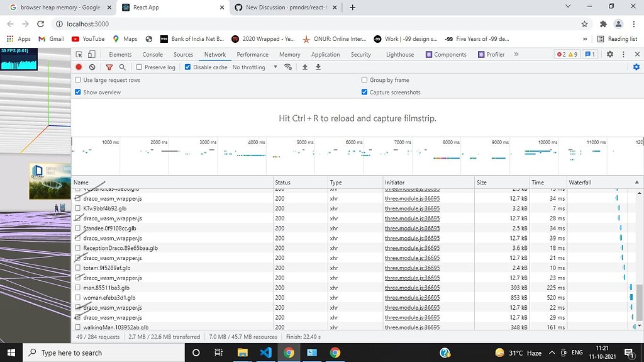Show hidden system tray icons

tap(552, 353)
